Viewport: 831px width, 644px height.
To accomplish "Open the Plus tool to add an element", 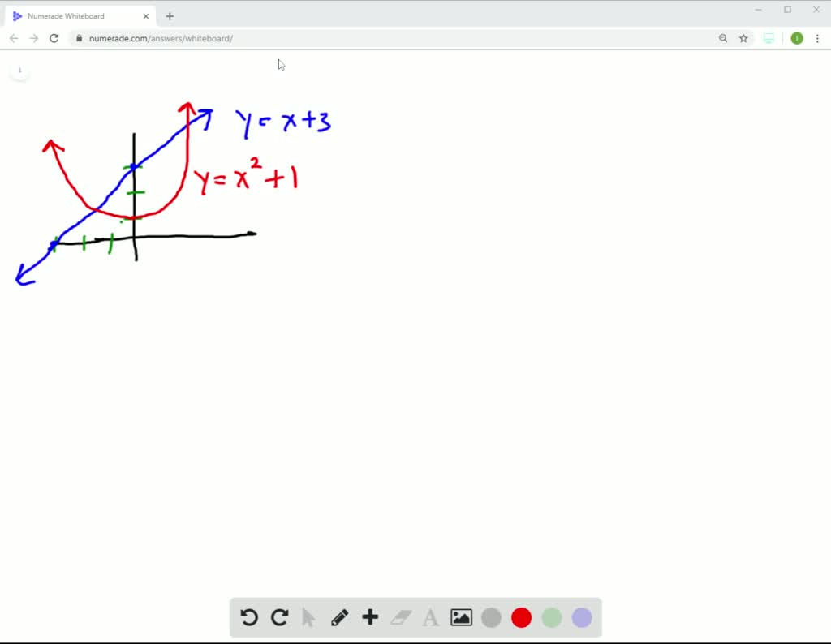I will tap(369, 617).
